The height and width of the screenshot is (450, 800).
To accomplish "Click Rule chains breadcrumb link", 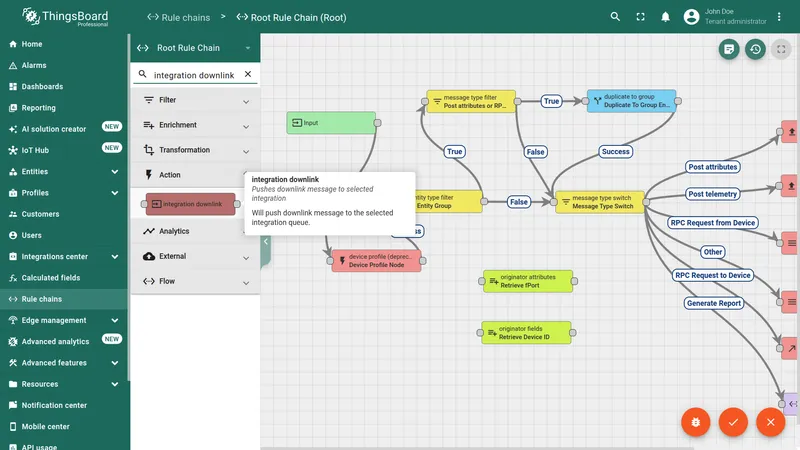I will pos(179,17).
